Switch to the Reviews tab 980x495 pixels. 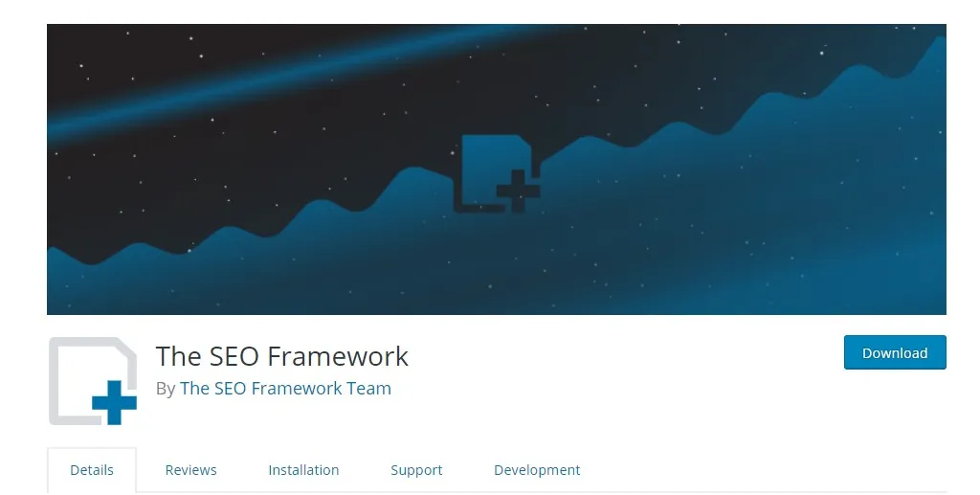coord(190,470)
